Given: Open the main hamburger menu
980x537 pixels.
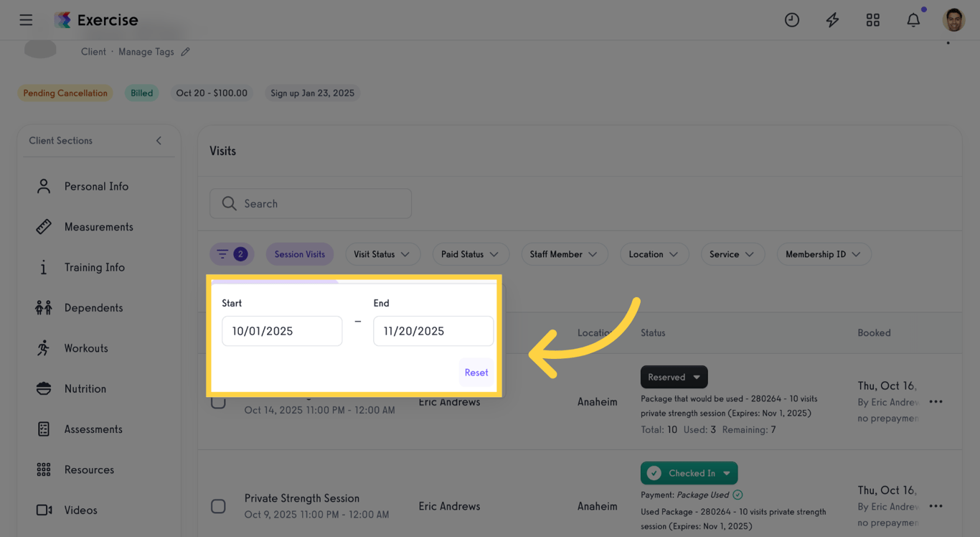Looking at the screenshot, I should pos(26,19).
